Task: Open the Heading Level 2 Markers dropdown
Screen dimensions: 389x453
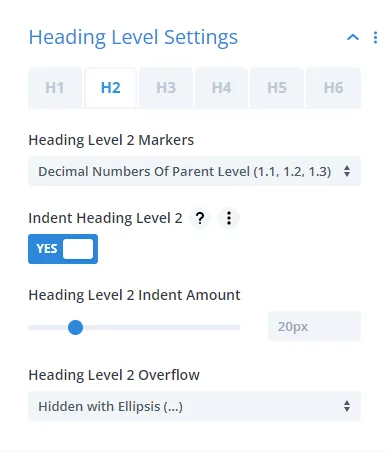Action: click(x=194, y=171)
